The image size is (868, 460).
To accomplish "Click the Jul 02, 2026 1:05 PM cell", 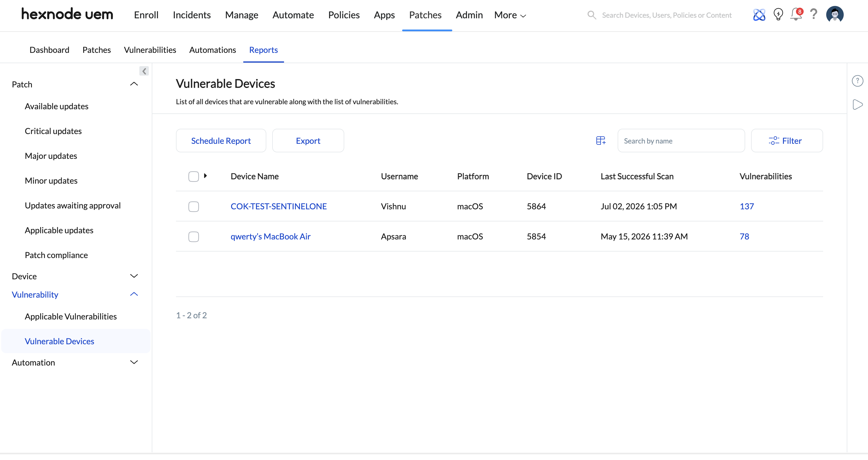I will [x=639, y=206].
